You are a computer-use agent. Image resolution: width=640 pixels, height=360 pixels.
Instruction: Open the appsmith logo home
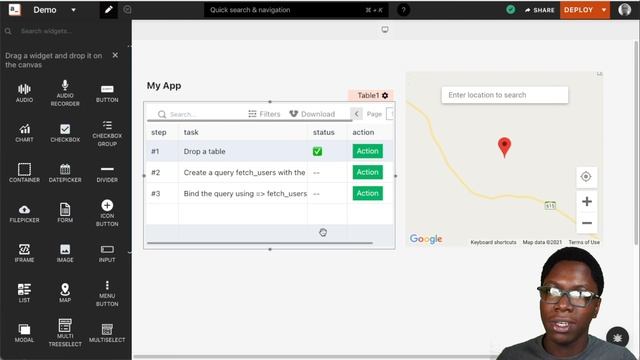[15, 10]
